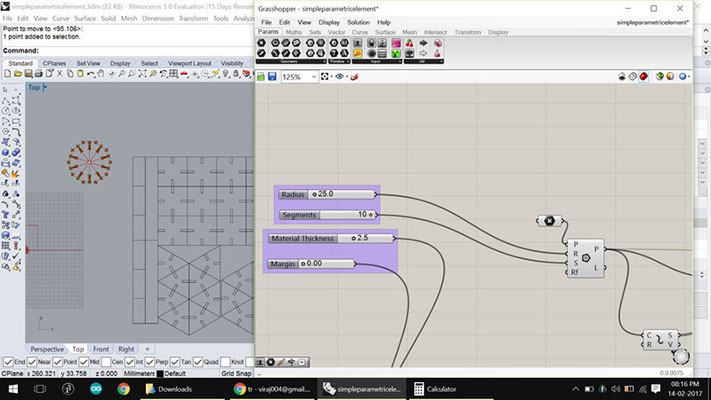Click Zoom Extents icon on Grasshopper canvas toolbar
The width and height of the screenshot is (711, 400).
click(x=325, y=77)
